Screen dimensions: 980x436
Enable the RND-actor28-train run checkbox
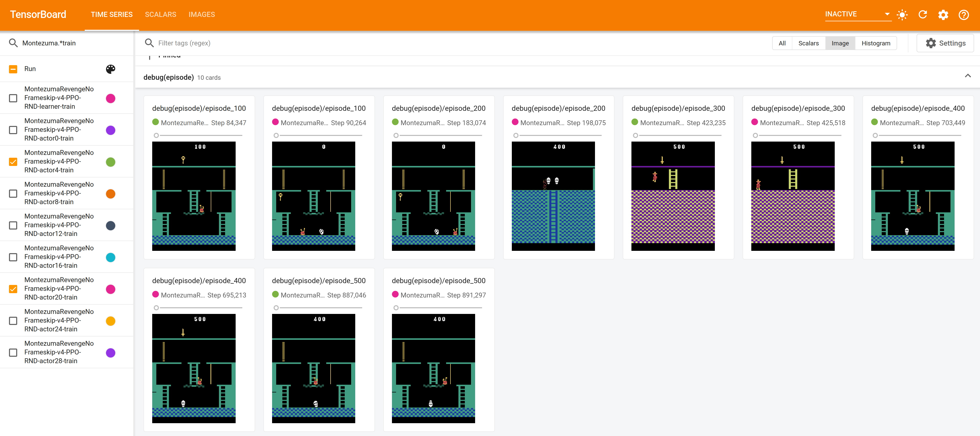[13, 352]
